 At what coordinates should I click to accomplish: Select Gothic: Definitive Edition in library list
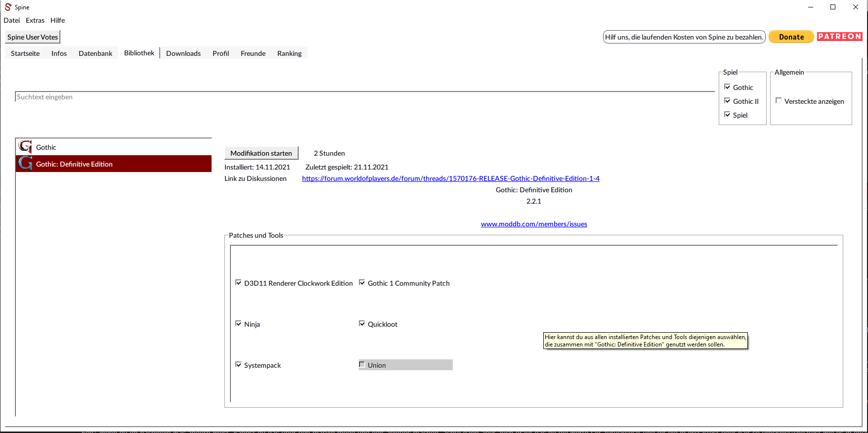click(114, 164)
